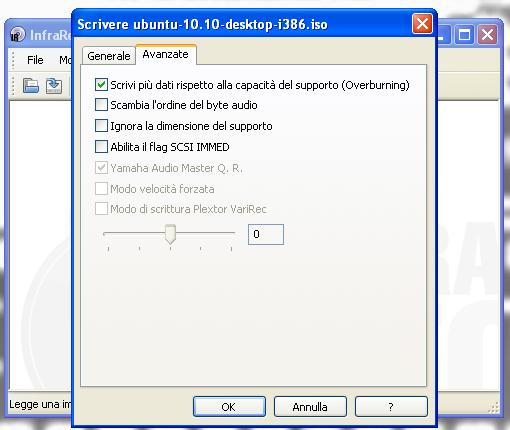Enable Abilita il flag SCSI IMMED
This screenshot has width=510, height=430.
pos(101,147)
